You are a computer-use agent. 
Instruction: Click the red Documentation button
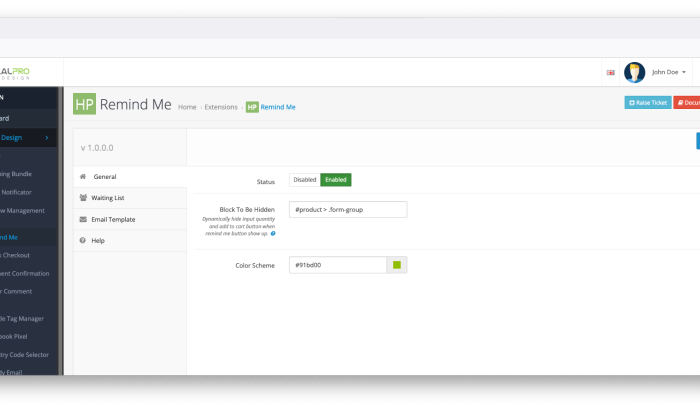click(687, 103)
